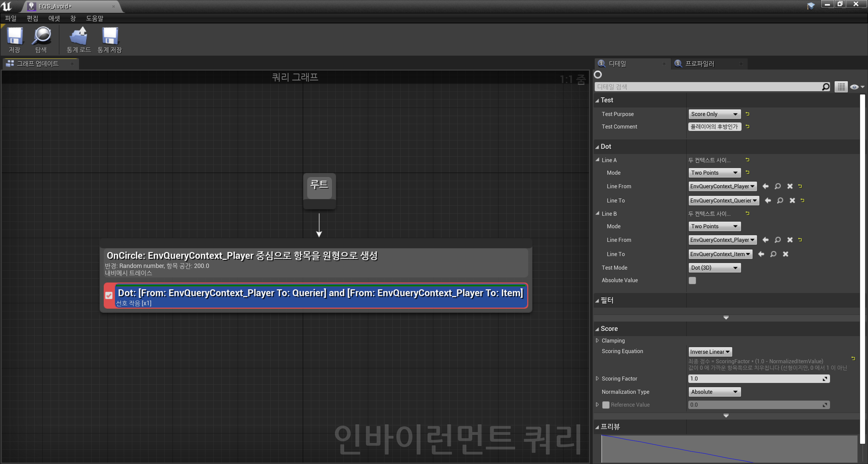Image resolution: width=868 pixels, height=464 pixels.
Task: Click the 디테일 검색 search field
Action: coord(709,87)
